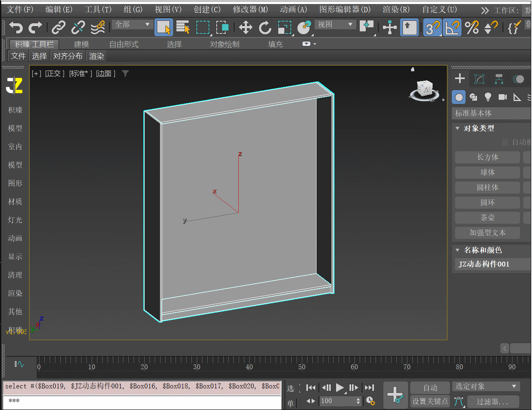Click the 长方体 primitive button
The width and height of the screenshot is (532, 410).
coord(488,157)
